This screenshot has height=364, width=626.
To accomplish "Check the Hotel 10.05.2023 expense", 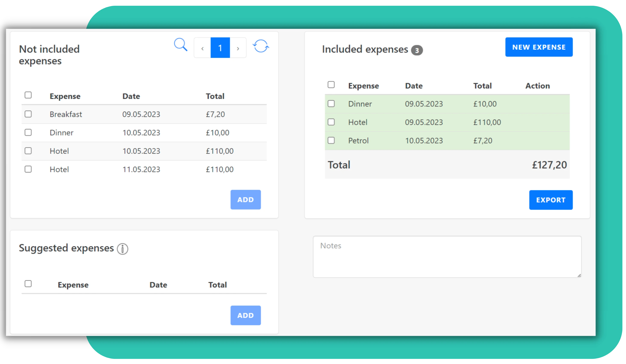I will pyautogui.click(x=28, y=151).
